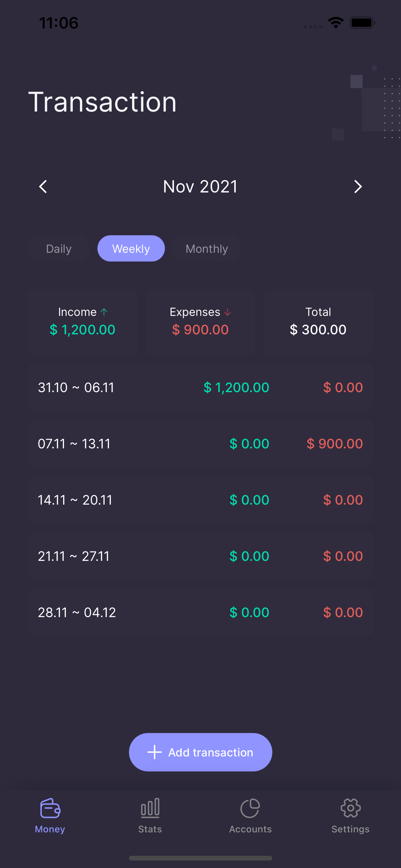
Task: Tap the Add transaction button
Action: point(200,752)
